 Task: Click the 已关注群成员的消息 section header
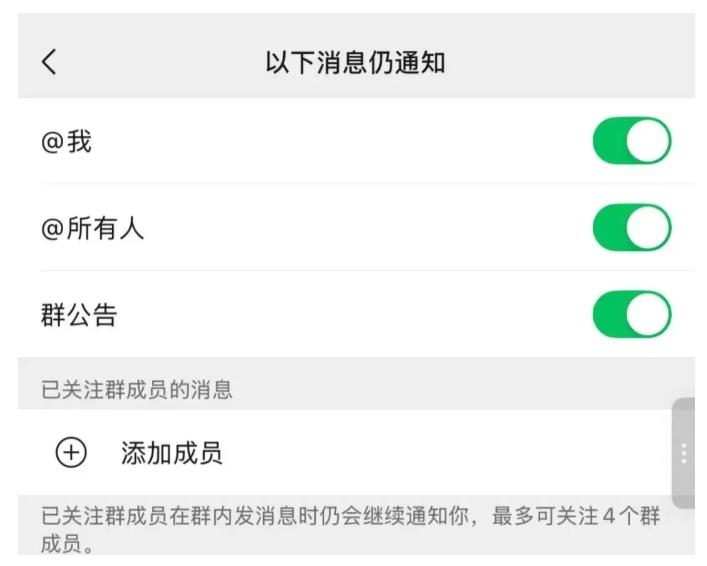137,390
